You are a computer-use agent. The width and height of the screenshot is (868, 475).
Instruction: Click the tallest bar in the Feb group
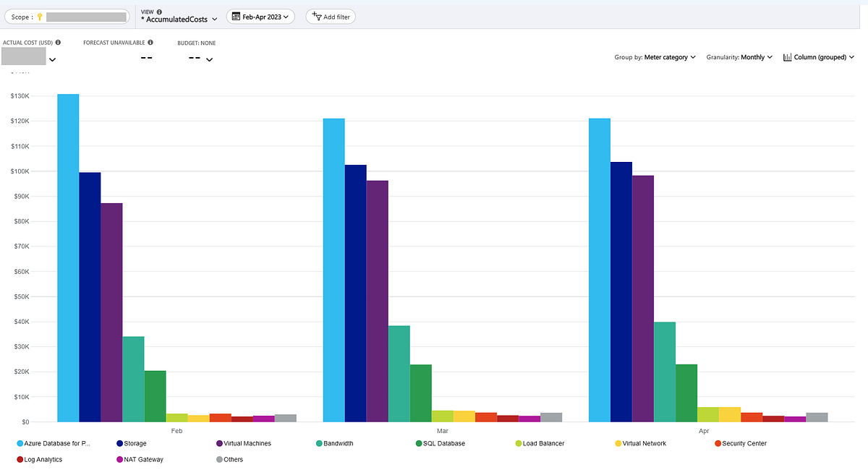(67, 253)
